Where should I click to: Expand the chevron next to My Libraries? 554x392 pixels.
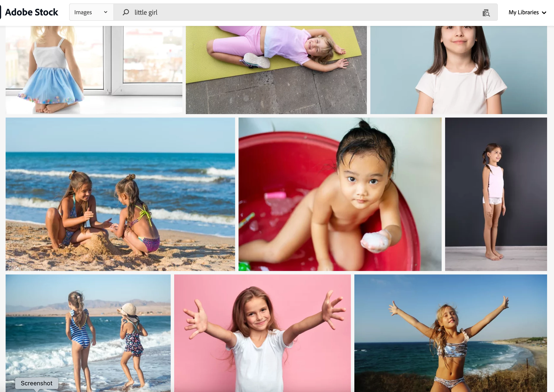point(544,13)
